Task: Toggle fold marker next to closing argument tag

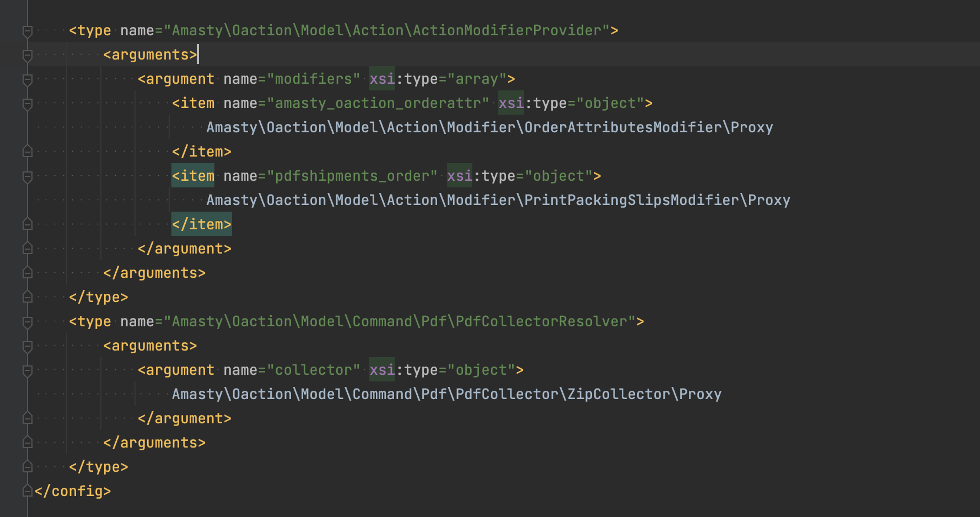Action: pos(26,248)
